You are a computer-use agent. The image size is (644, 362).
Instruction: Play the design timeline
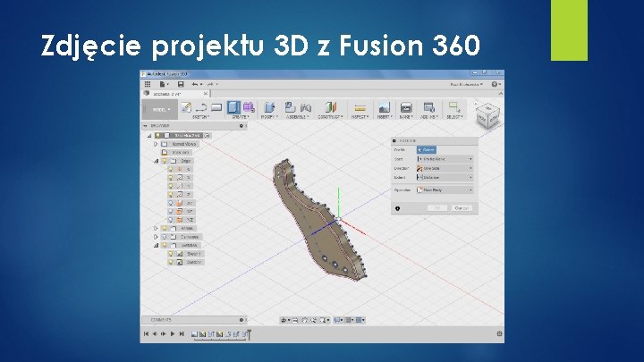tap(173, 333)
